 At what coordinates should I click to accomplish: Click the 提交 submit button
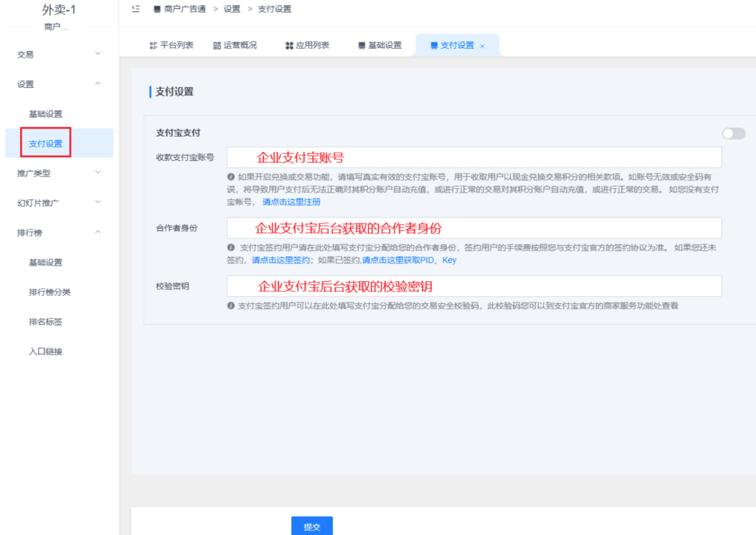point(312,526)
